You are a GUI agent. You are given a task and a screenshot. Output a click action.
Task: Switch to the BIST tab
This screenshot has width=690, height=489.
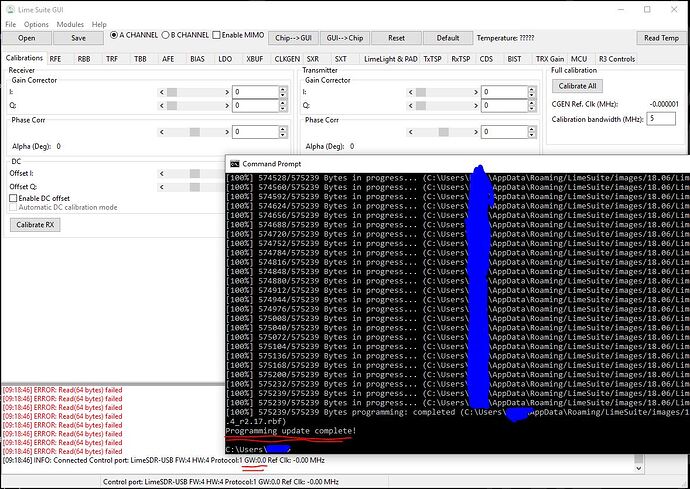pyautogui.click(x=514, y=59)
